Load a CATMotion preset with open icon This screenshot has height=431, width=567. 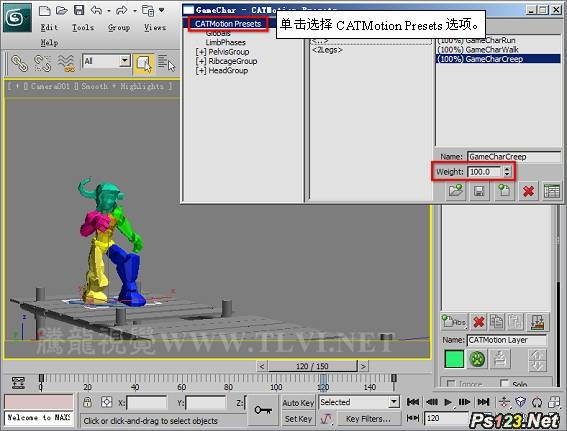tap(456, 191)
